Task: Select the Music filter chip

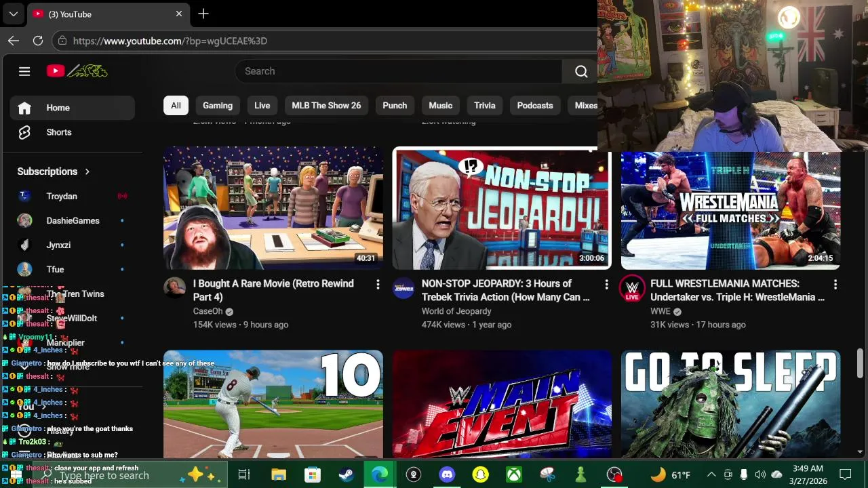Action: click(x=441, y=105)
